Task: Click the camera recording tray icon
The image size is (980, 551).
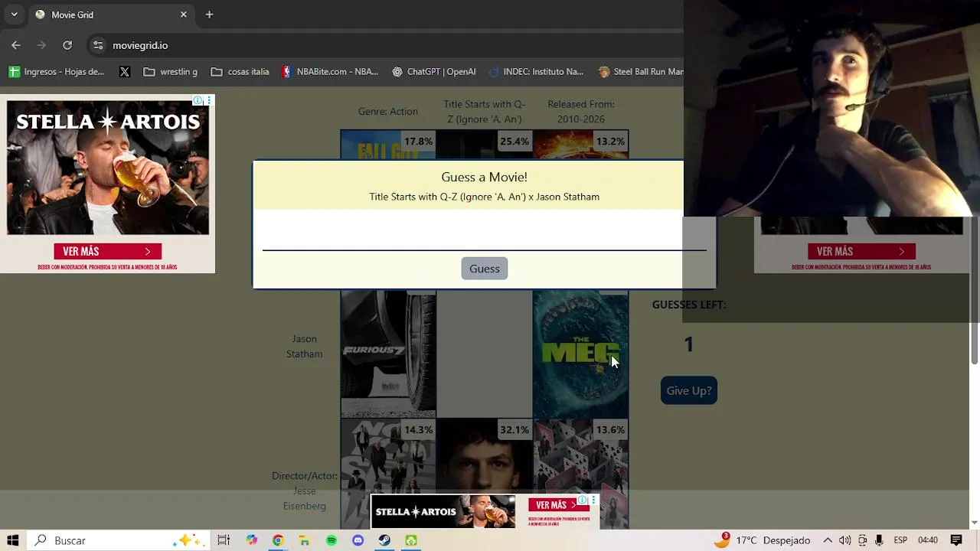Action: point(862,540)
